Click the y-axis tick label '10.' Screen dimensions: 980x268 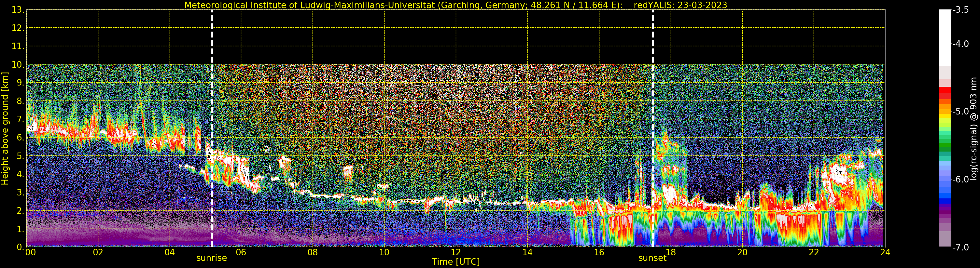click(18, 65)
